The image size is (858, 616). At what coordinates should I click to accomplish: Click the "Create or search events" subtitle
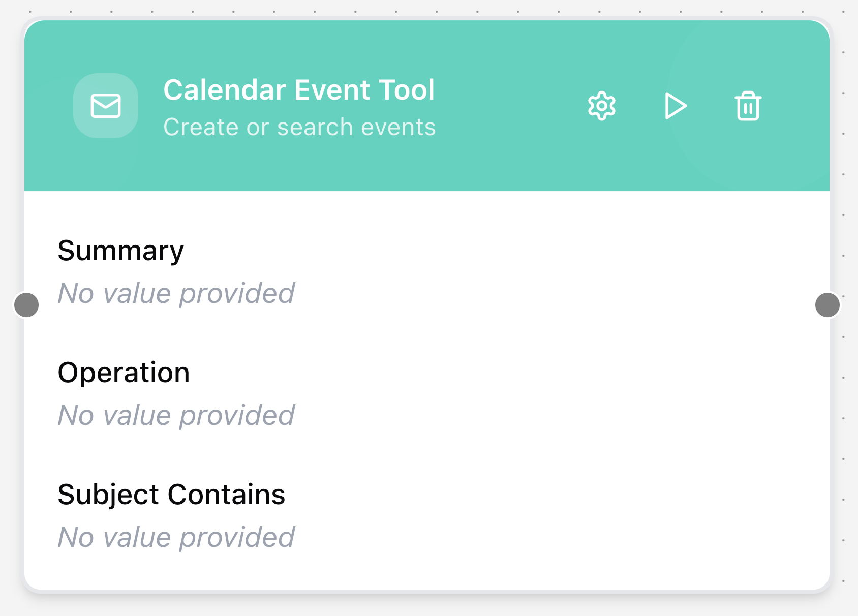[x=299, y=127]
